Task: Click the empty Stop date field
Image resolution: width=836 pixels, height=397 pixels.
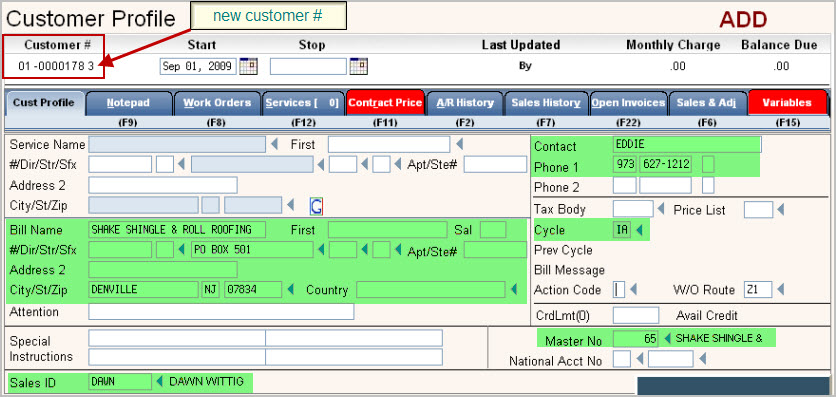Action: coord(308,67)
